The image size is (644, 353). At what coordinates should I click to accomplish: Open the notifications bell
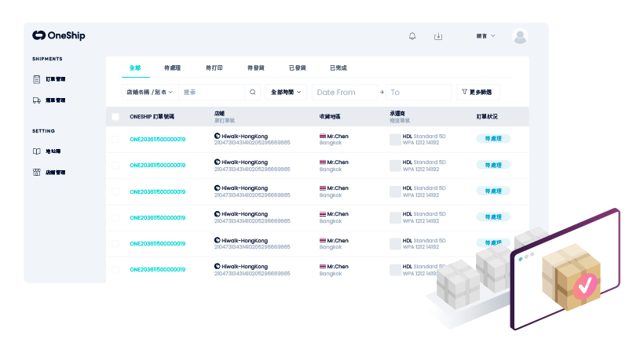[x=412, y=36]
